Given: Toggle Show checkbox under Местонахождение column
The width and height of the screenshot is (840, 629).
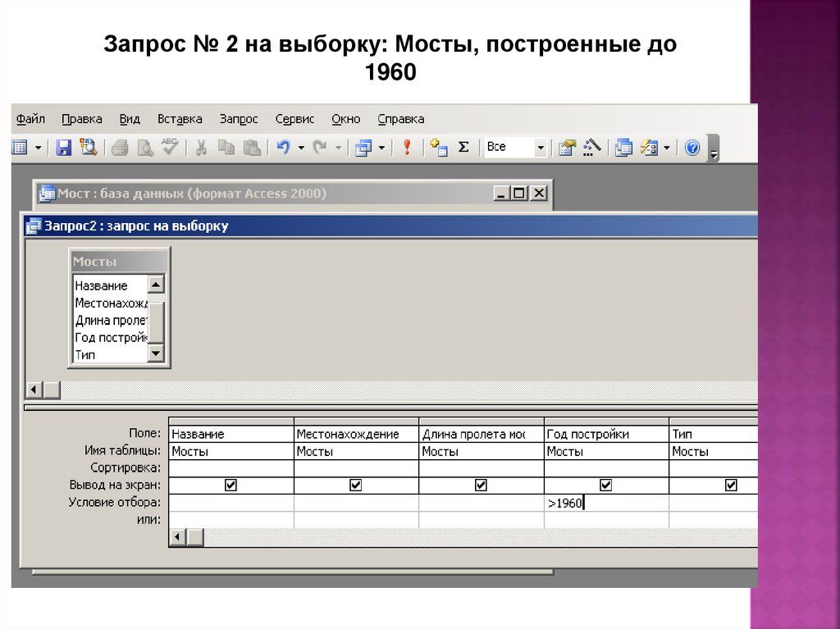Looking at the screenshot, I should pyautogui.click(x=355, y=485).
